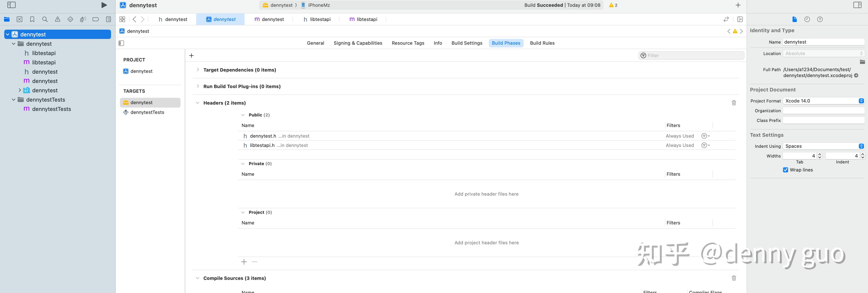868x293 pixels.
Task: Expand Target Dependencies section
Action: click(x=198, y=70)
